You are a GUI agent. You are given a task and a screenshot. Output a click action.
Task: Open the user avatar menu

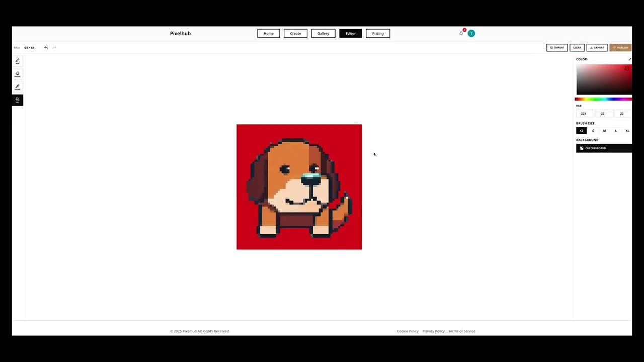click(471, 33)
